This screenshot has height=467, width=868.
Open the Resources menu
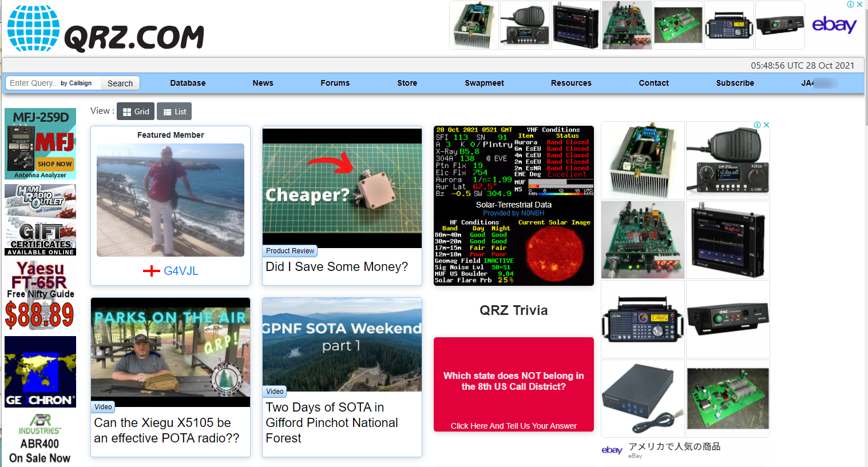point(571,83)
